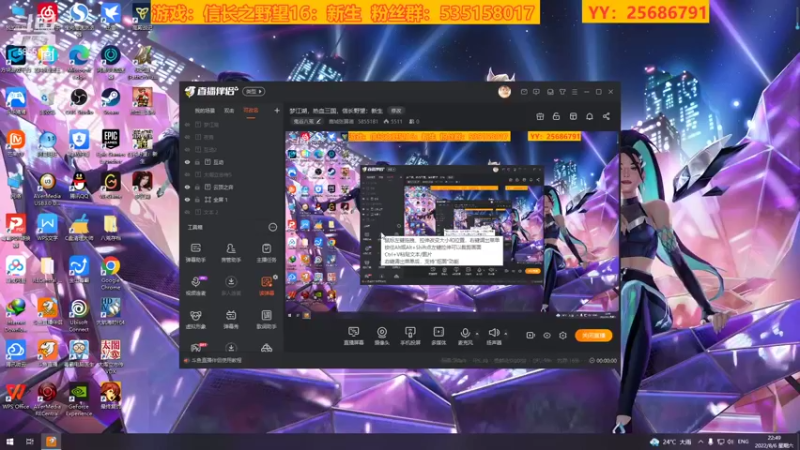Viewport: 800px width, 450px height.
Task: Open Google Chrome desktop shortcut
Action: coord(110,273)
